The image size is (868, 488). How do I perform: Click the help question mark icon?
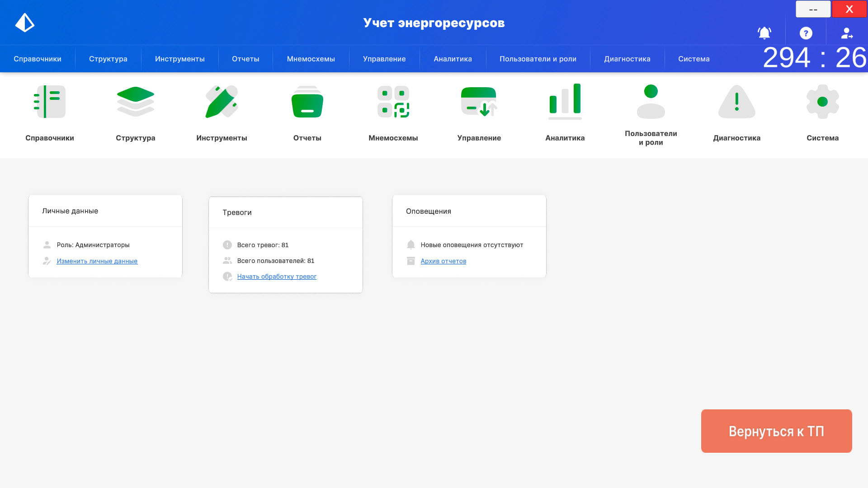coord(806,33)
